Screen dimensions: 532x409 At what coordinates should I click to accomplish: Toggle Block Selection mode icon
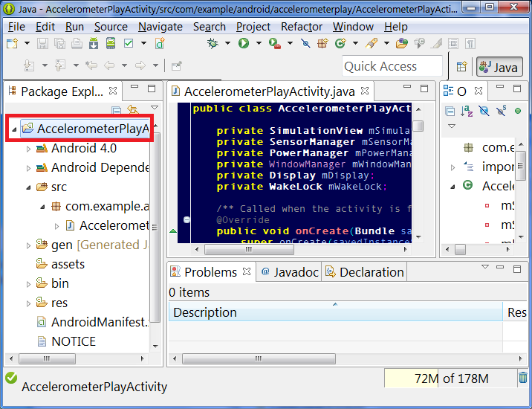(453, 43)
